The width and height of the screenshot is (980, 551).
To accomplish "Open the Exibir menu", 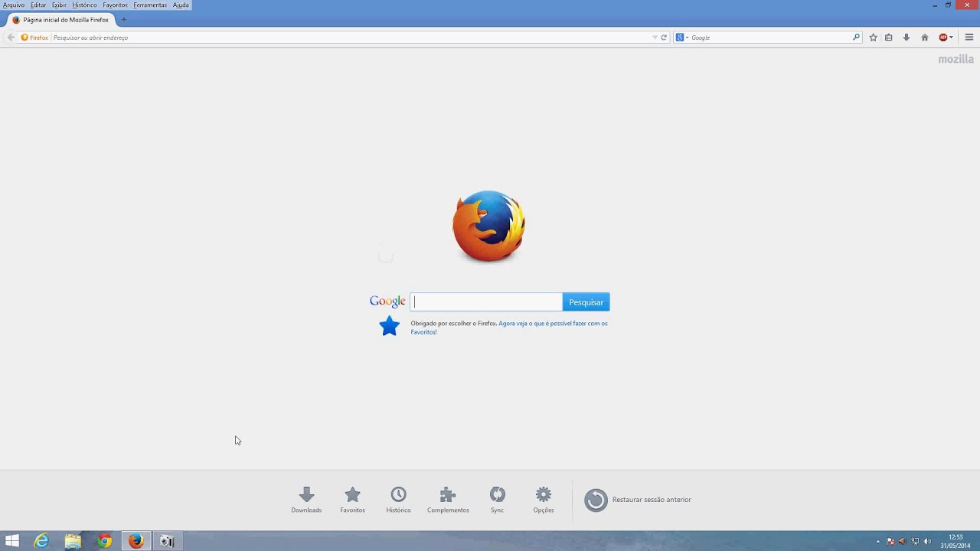I will [59, 5].
